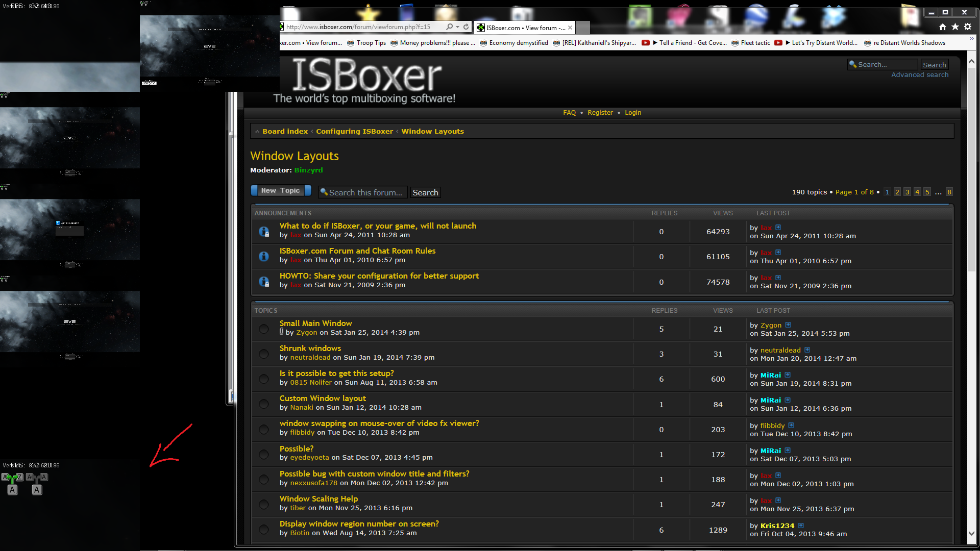View latest post icon next to flibbidy
The height and width of the screenshot is (551, 980).
791,425
